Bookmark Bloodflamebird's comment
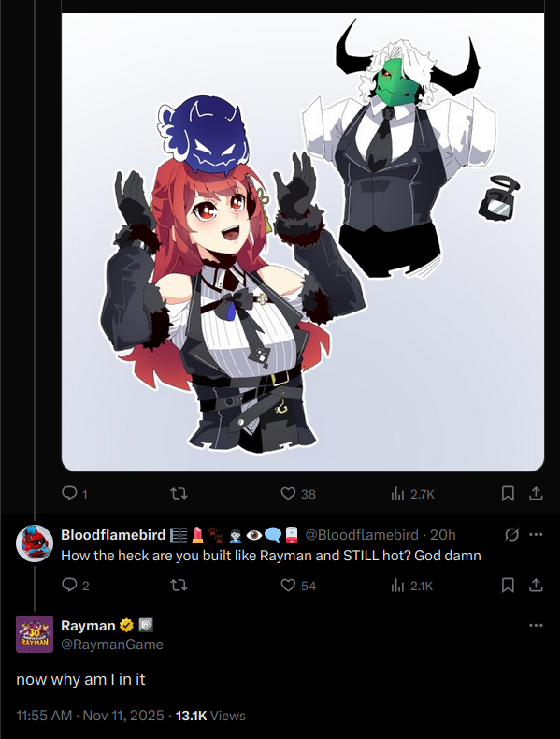Viewport: 560px width, 739px height. (x=508, y=586)
